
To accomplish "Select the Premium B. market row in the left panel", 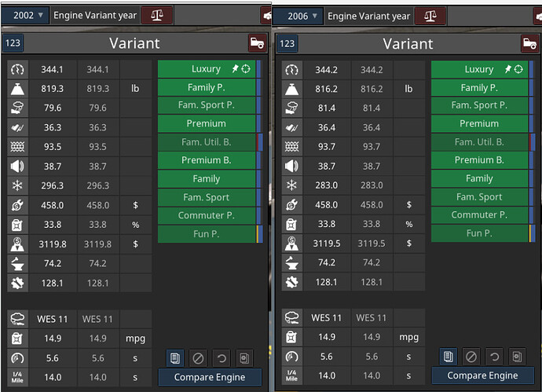I will pos(207,160).
